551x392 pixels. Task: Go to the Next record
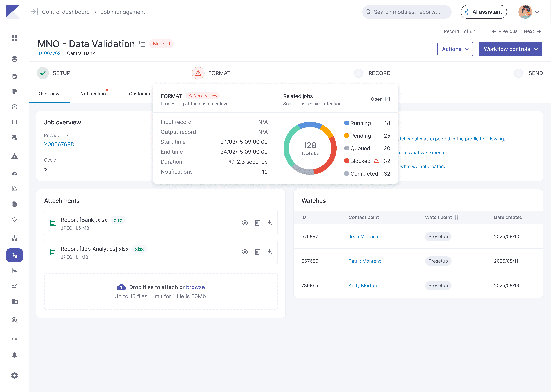point(532,31)
